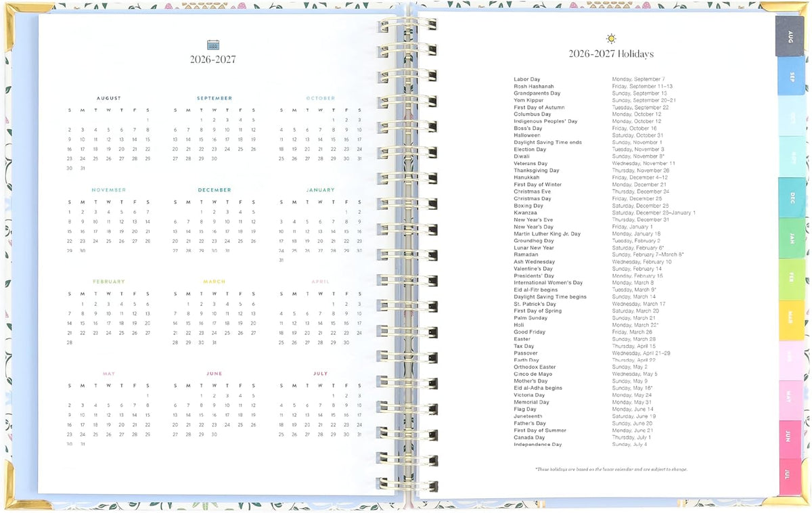This screenshot has width=812, height=513.
Task: Switch to the SEP side tab
Action: pyautogui.click(x=792, y=75)
